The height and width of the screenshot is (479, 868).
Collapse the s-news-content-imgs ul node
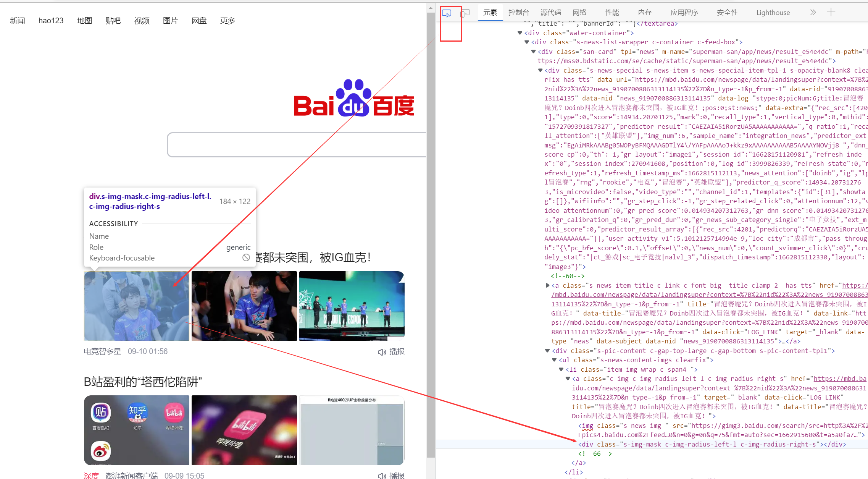554,360
